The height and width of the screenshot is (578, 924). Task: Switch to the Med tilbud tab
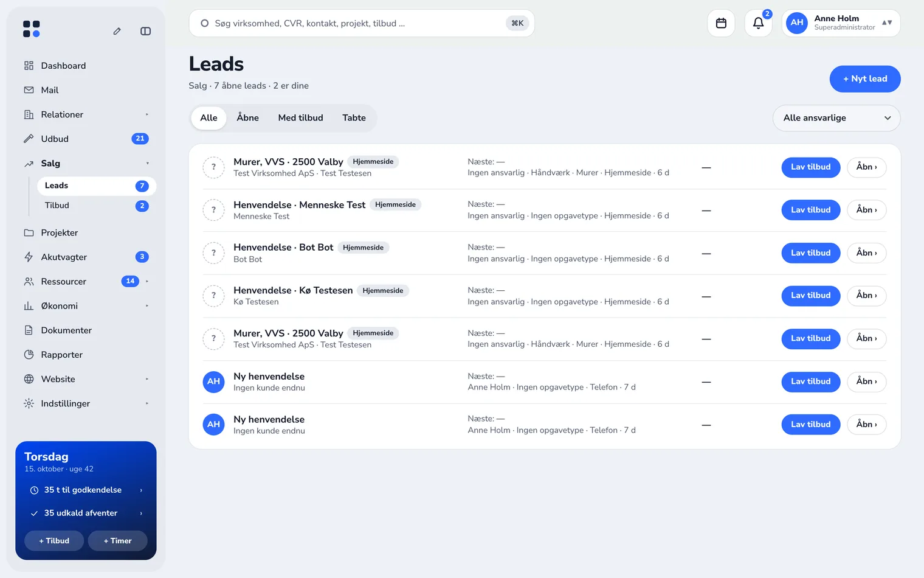pyautogui.click(x=300, y=118)
